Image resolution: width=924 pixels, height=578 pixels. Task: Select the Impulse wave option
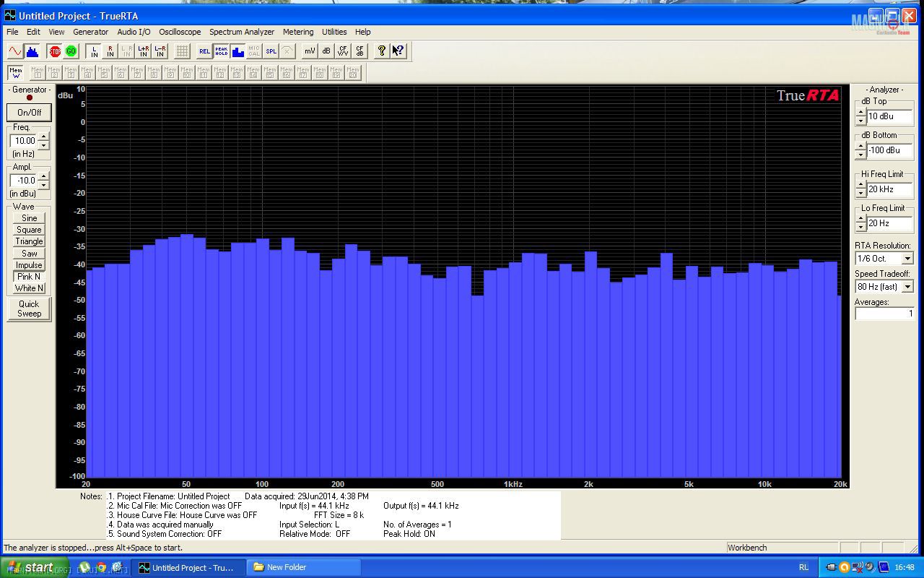(x=30, y=265)
